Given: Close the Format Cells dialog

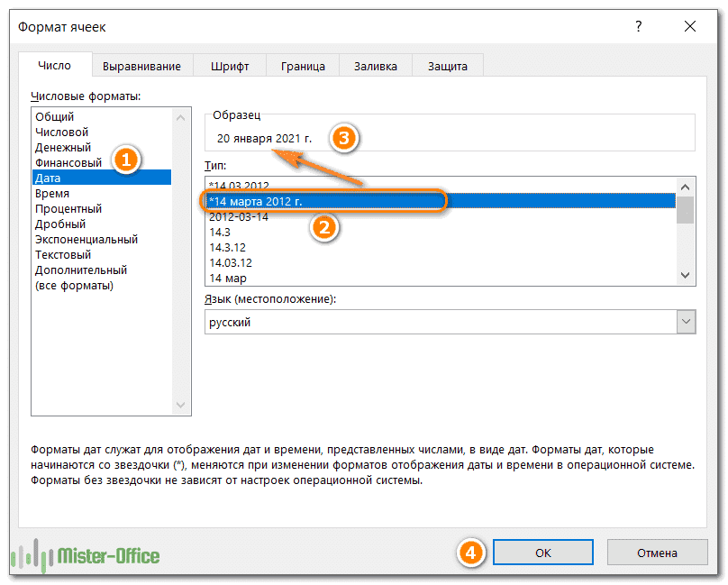Looking at the screenshot, I should click(x=690, y=26).
